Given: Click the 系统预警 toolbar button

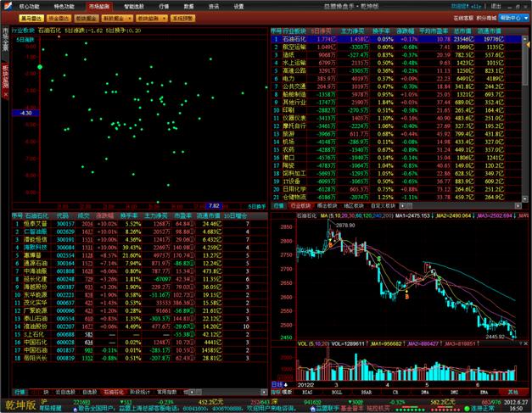Looking at the screenshot, I should [183, 19].
